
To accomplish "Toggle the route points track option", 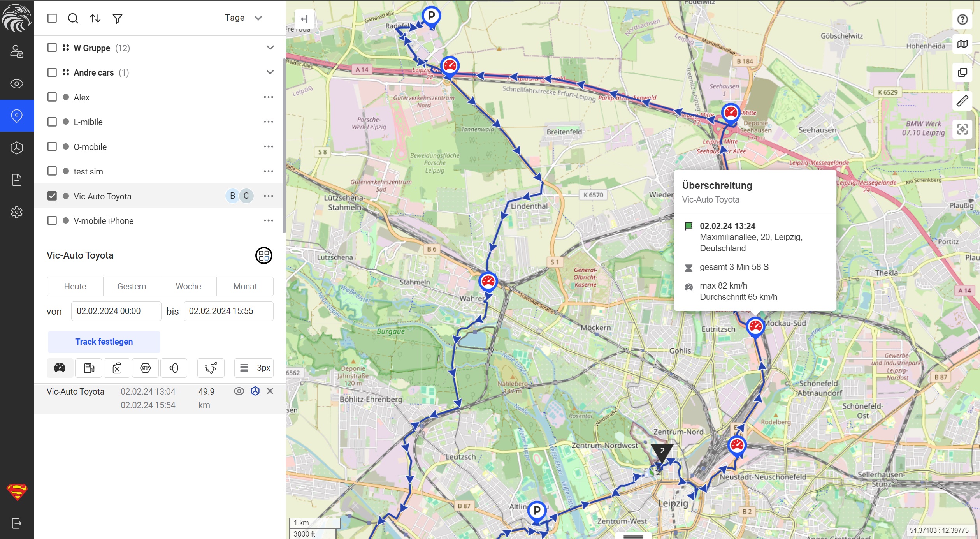I will (211, 368).
